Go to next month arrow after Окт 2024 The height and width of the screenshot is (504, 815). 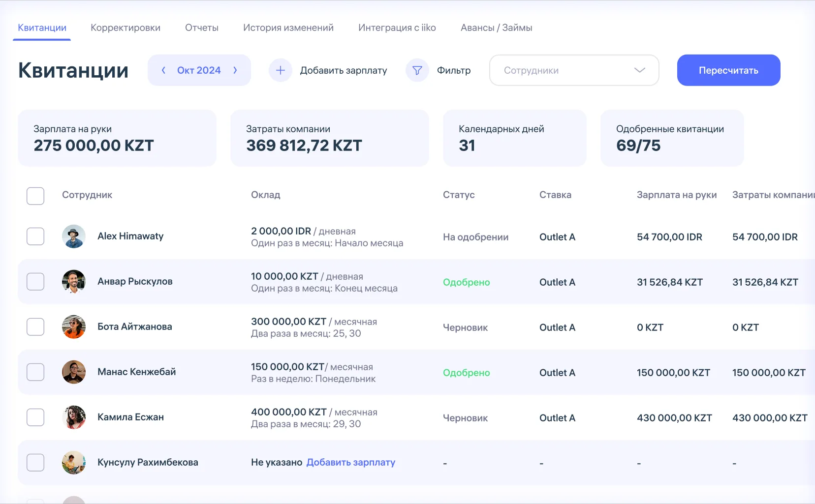tap(235, 70)
